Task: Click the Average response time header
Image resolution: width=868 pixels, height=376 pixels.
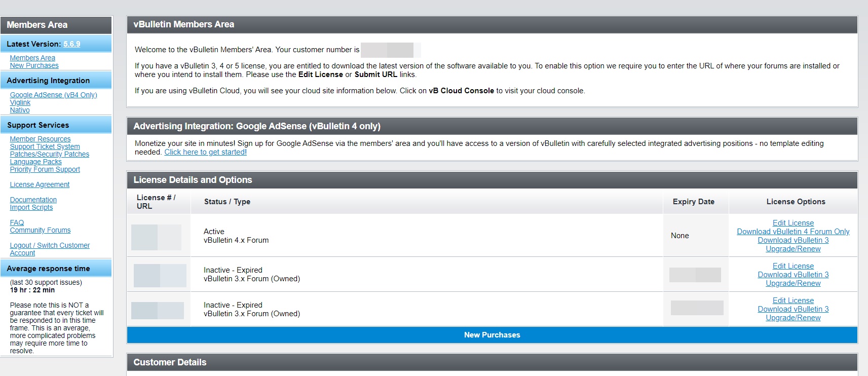Action: pyautogui.click(x=56, y=268)
